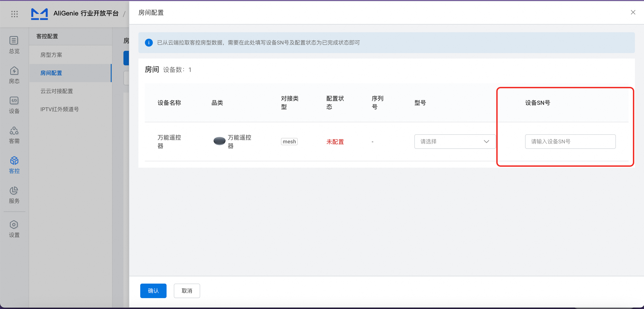
Task: Click the AliGenie logo icon
Action: tap(39, 14)
